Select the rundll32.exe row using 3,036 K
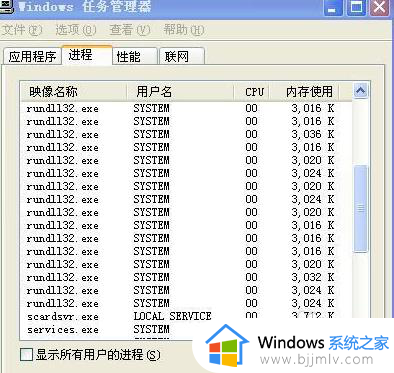Screen dimensions: 394x373 [186, 134]
